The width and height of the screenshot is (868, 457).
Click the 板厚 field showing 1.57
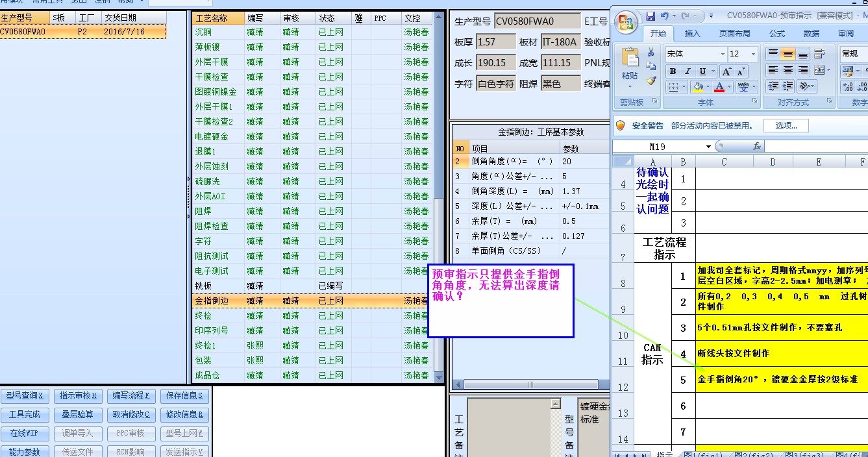point(495,42)
